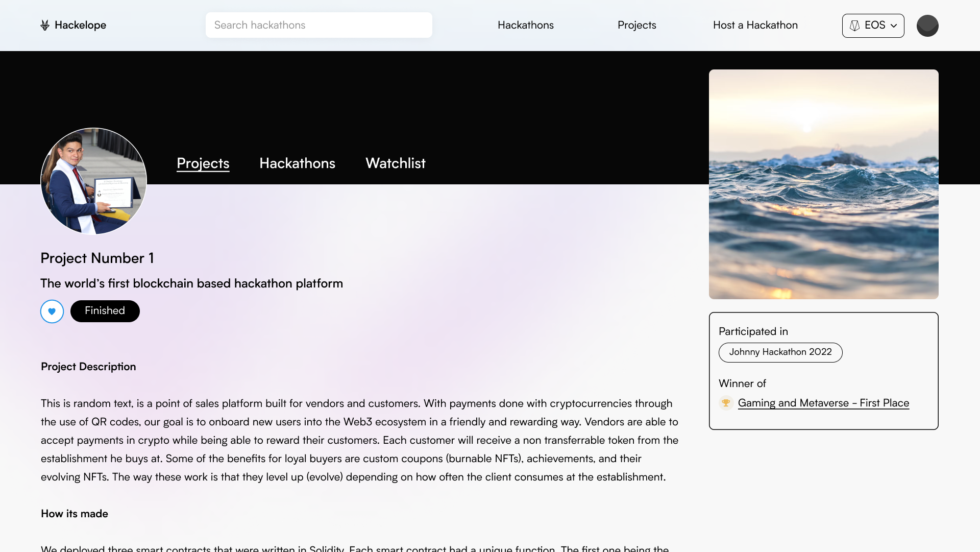
Task: Open Hackathons in top navigation
Action: [525, 25]
